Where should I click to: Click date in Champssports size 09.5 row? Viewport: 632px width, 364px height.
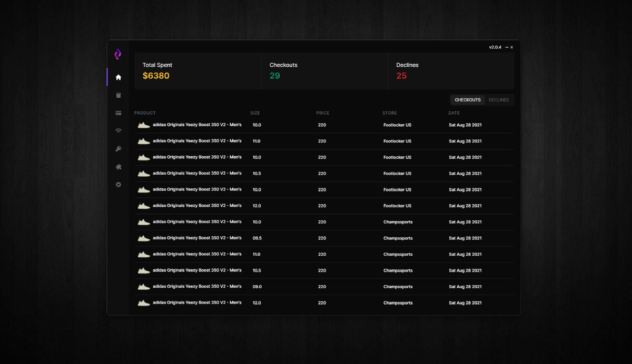click(465, 238)
